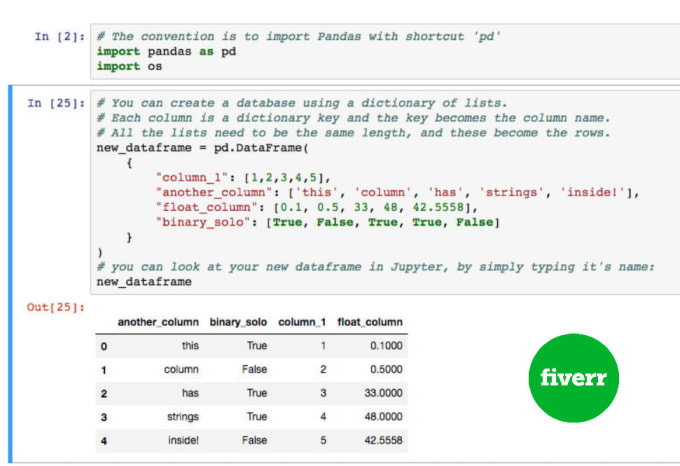This screenshot has height=466, width=680.
Task: Click the 'has' cell in table
Action: [190, 393]
